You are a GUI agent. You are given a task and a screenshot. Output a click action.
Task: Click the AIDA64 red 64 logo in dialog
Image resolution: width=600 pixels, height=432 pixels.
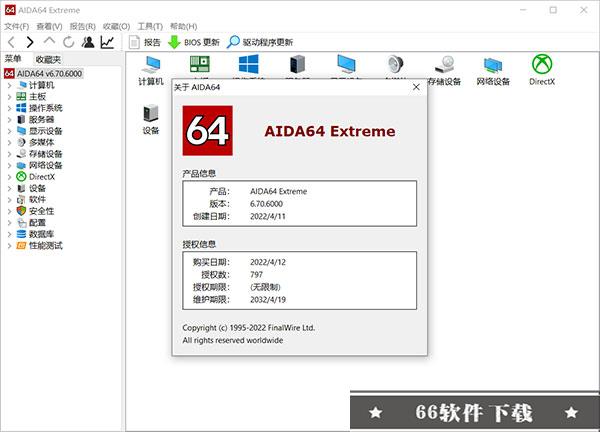click(207, 130)
